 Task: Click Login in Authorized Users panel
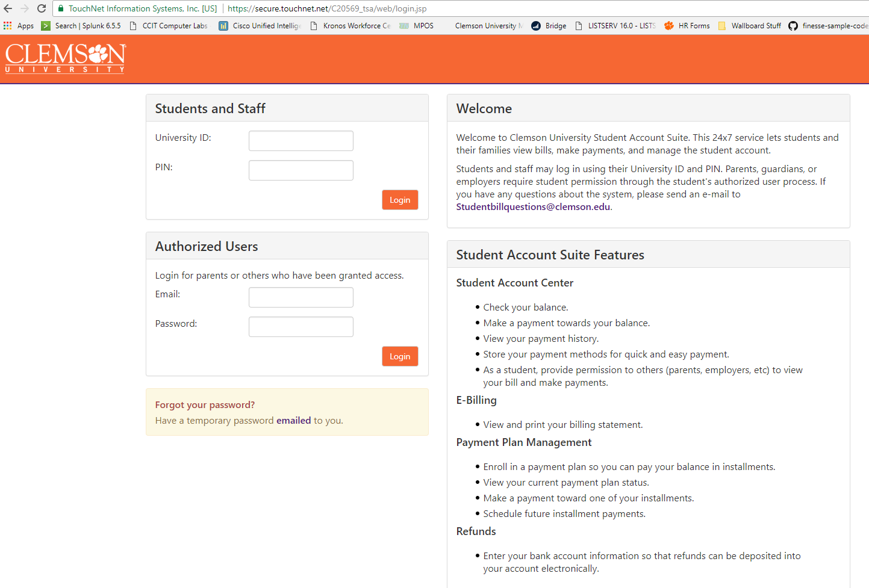[x=400, y=356]
